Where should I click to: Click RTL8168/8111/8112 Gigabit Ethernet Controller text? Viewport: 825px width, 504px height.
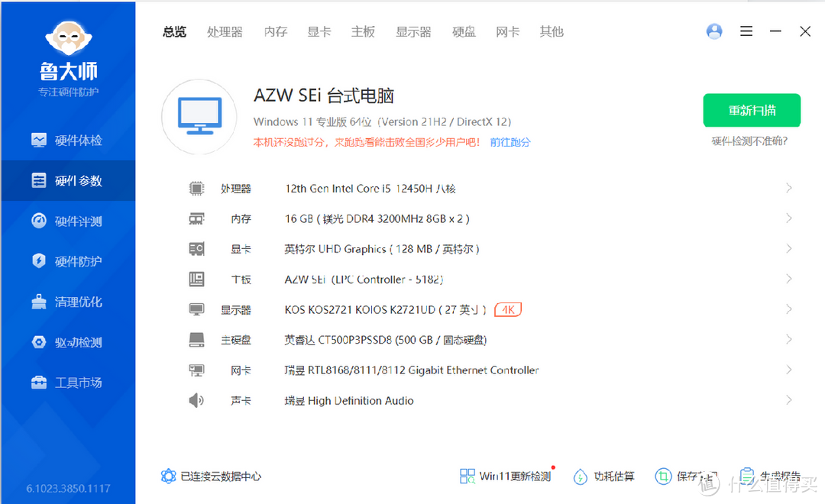(412, 370)
